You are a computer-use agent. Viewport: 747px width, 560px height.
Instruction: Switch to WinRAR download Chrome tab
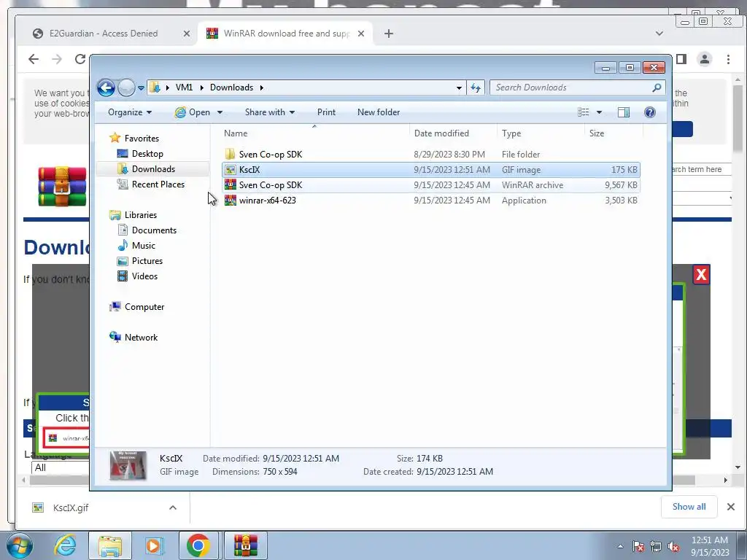point(286,34)
